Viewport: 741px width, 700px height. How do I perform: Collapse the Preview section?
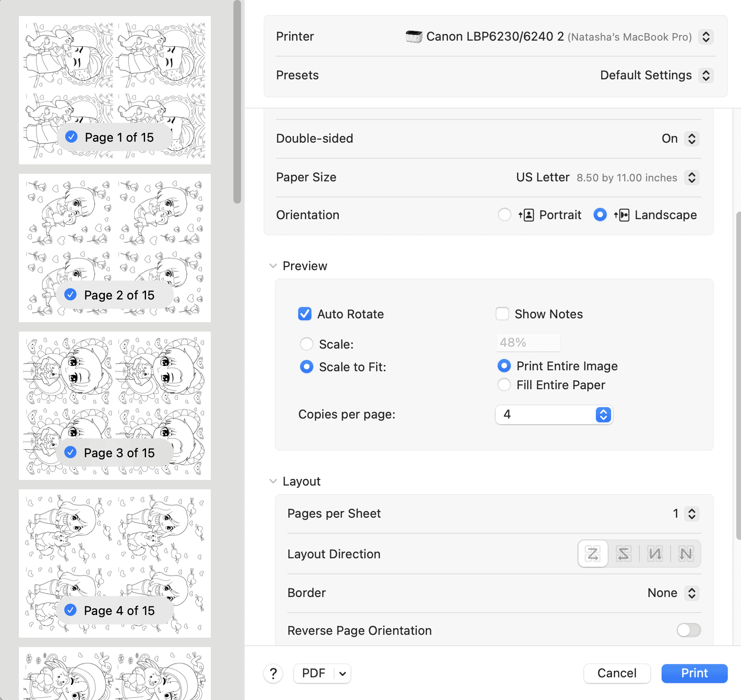click(x=273, y=266)
